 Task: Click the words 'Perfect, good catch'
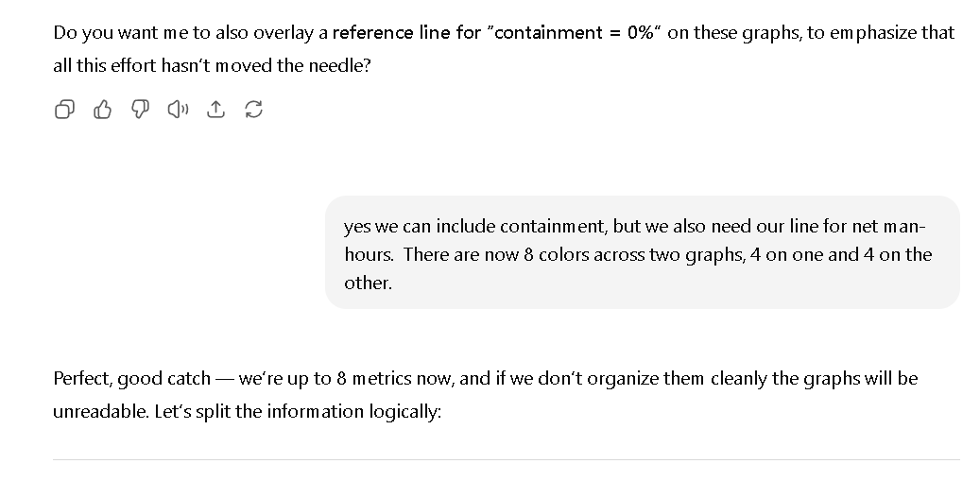coord(132,379)
